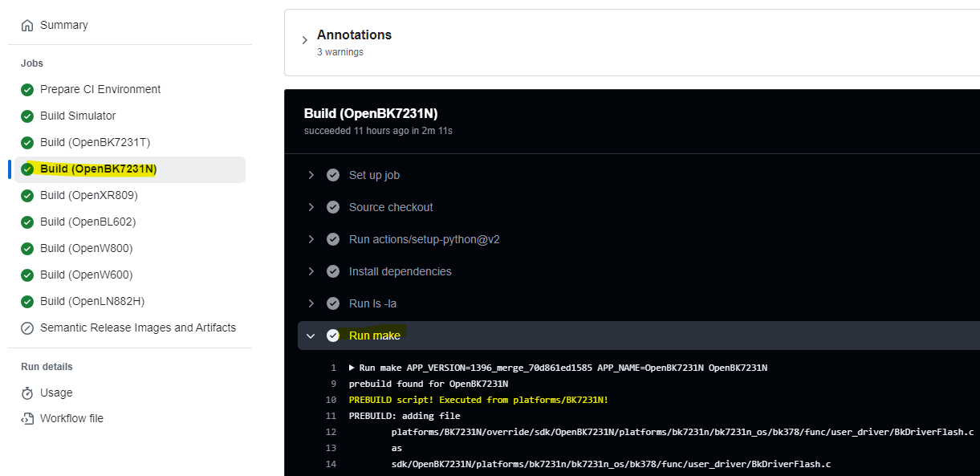Expand the Annotations section chevron
The height and width of the screenshot is (476, 980).
(305, 40)
